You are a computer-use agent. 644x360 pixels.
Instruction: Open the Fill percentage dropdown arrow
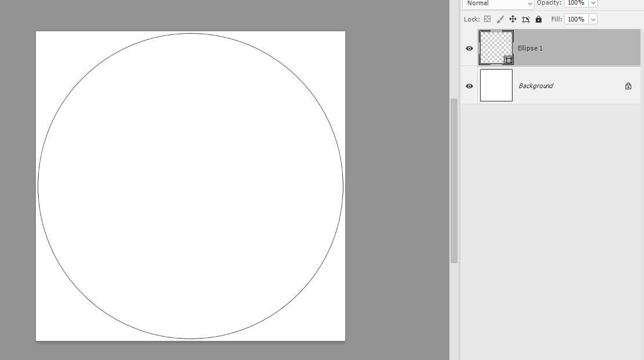tap(592, 19)
